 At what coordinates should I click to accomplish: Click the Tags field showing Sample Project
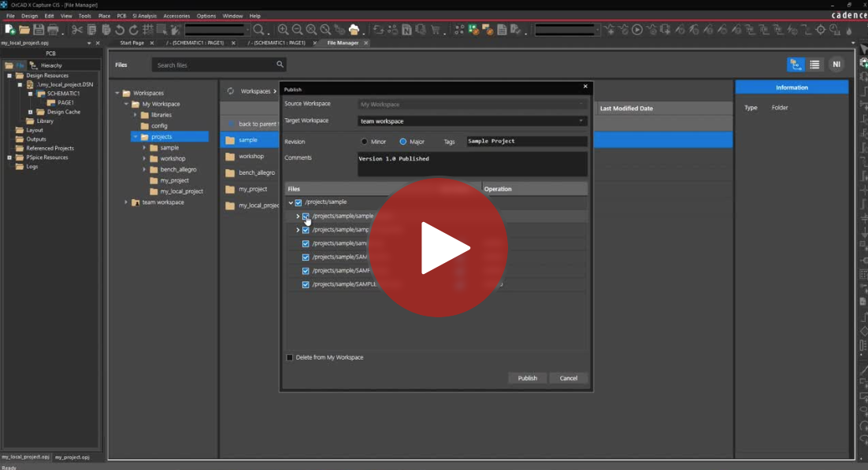[527, 142]
